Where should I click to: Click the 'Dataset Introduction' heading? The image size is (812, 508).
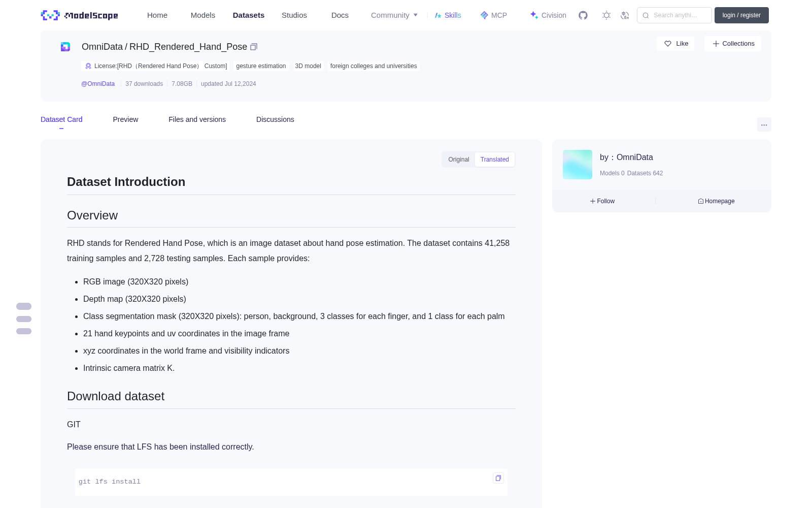126,182
